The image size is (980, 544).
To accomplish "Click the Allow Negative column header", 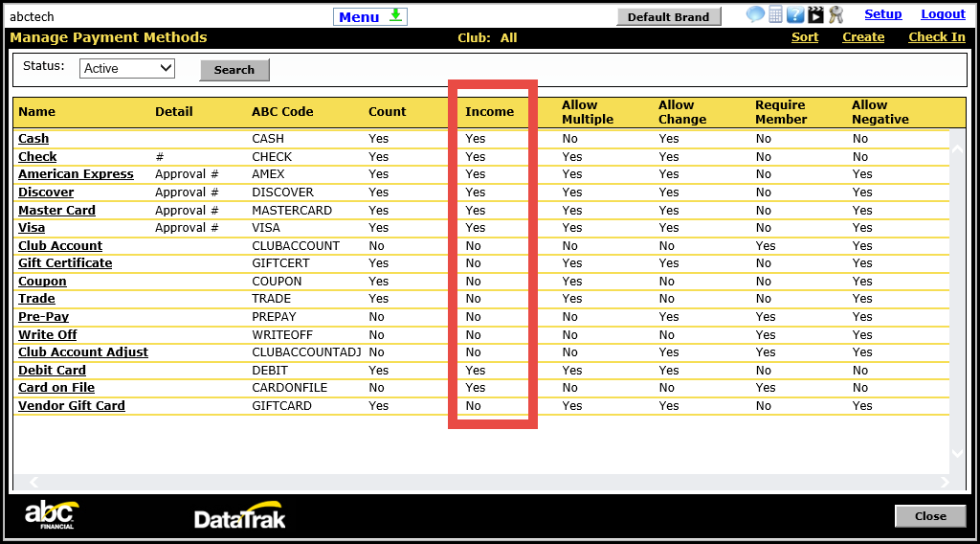I will click(x=880, y=112).
